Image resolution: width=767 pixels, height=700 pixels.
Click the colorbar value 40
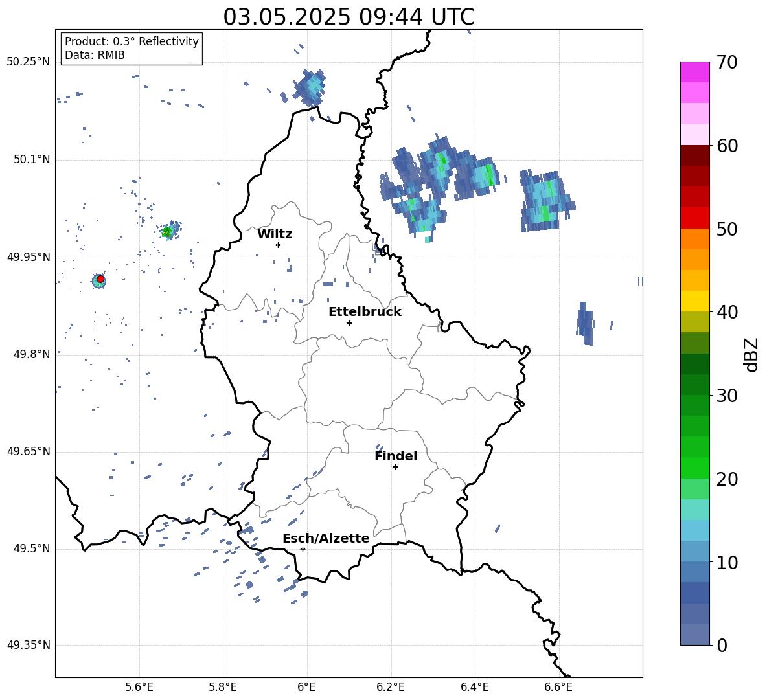(727, 312)
